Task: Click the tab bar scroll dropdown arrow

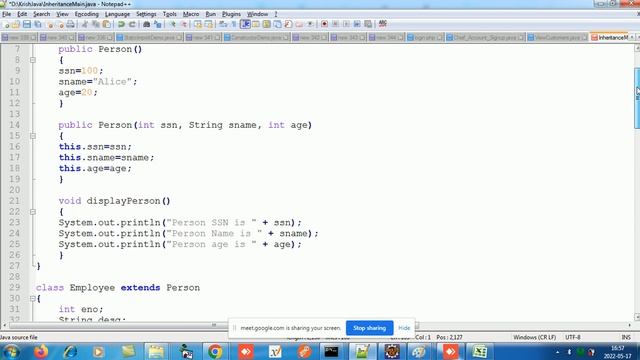Action: (632, 38)
